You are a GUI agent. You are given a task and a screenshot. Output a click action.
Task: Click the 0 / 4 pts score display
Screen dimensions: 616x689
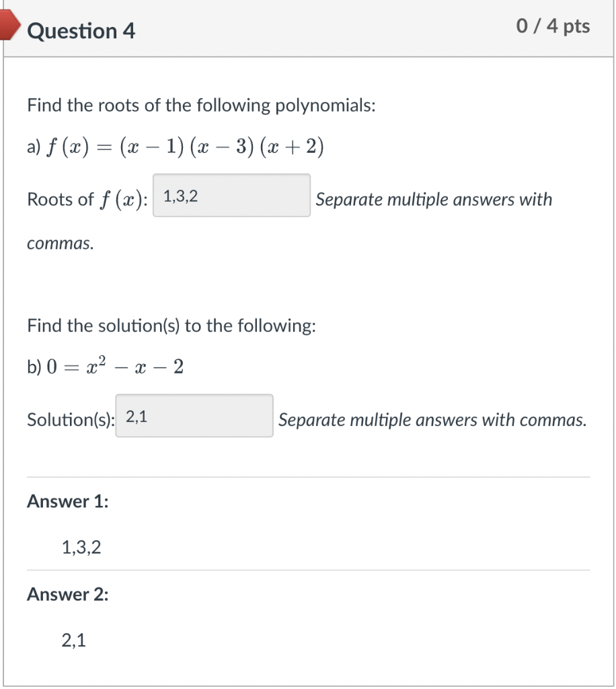(553, 26)
